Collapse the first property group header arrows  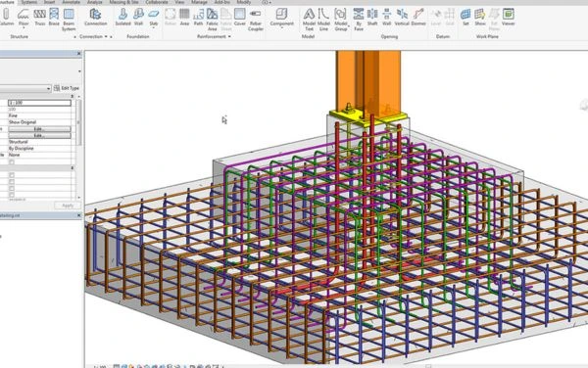click(x=73, y=96)
